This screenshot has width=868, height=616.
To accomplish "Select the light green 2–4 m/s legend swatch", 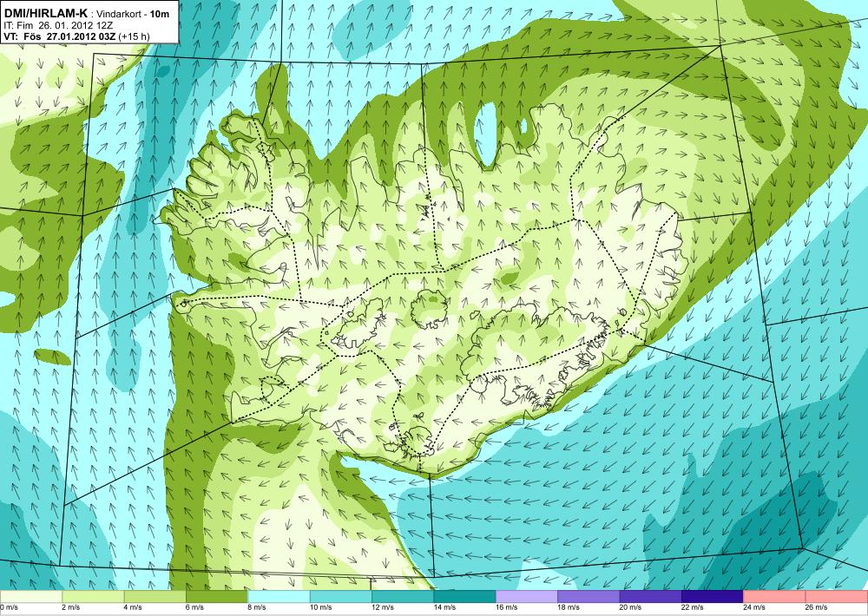I will coord(93,597).
